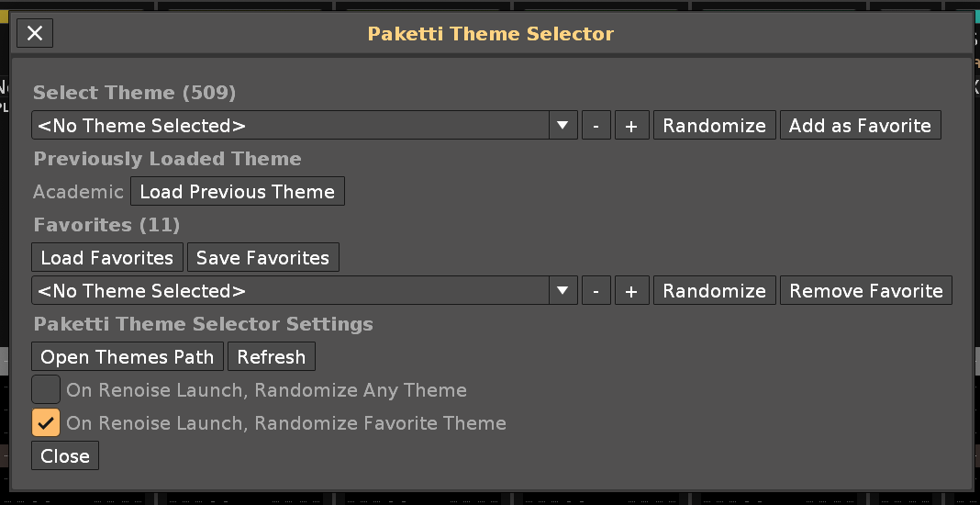
Task: Randomize among the favorite themes
Action: pyautogui.click(x=714, y=291)
